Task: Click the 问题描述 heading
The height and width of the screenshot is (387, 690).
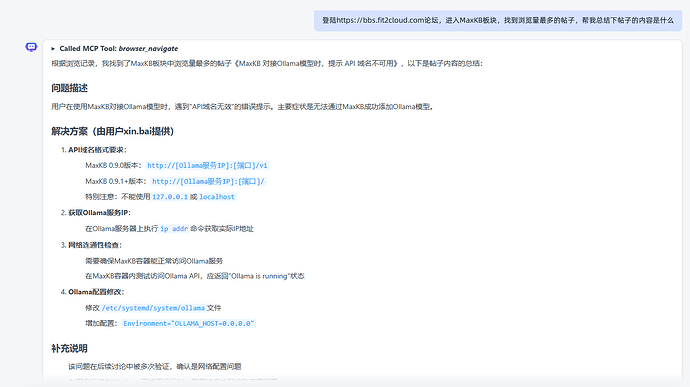Action: 70,88
